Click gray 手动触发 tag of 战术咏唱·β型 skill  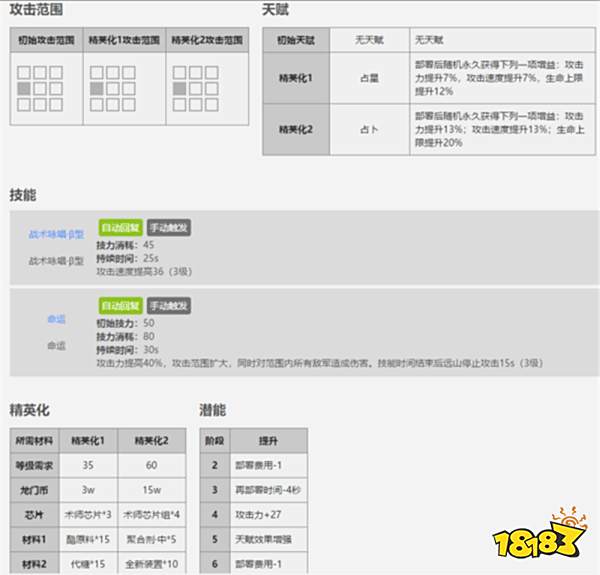coord(169,227)
